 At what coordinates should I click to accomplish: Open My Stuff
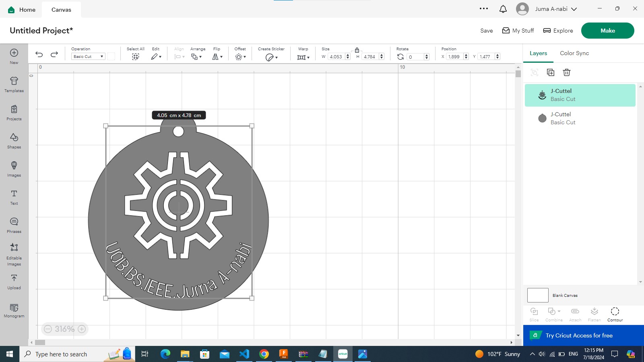click(x=518, y=31)
